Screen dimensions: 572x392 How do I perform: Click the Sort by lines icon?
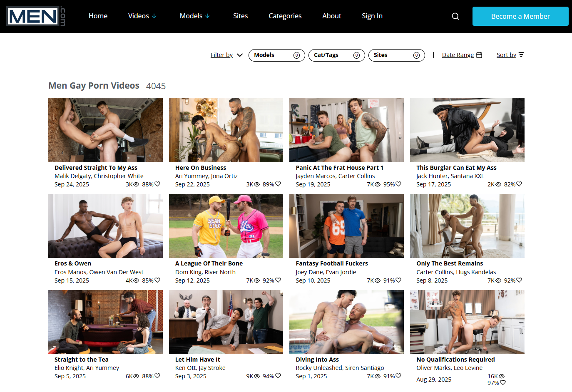tap(521, 55)
